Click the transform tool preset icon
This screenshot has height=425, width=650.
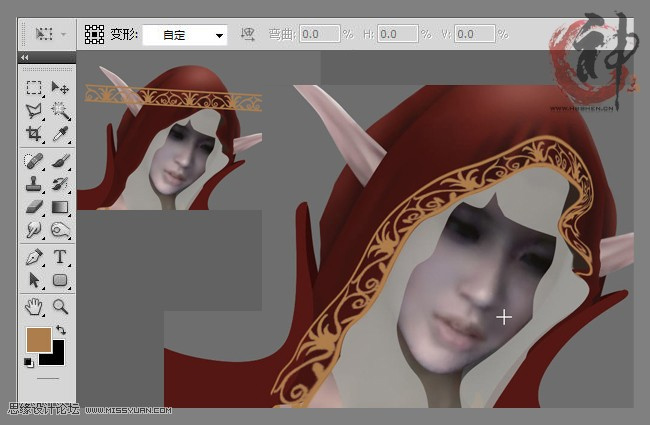point(44,34)
